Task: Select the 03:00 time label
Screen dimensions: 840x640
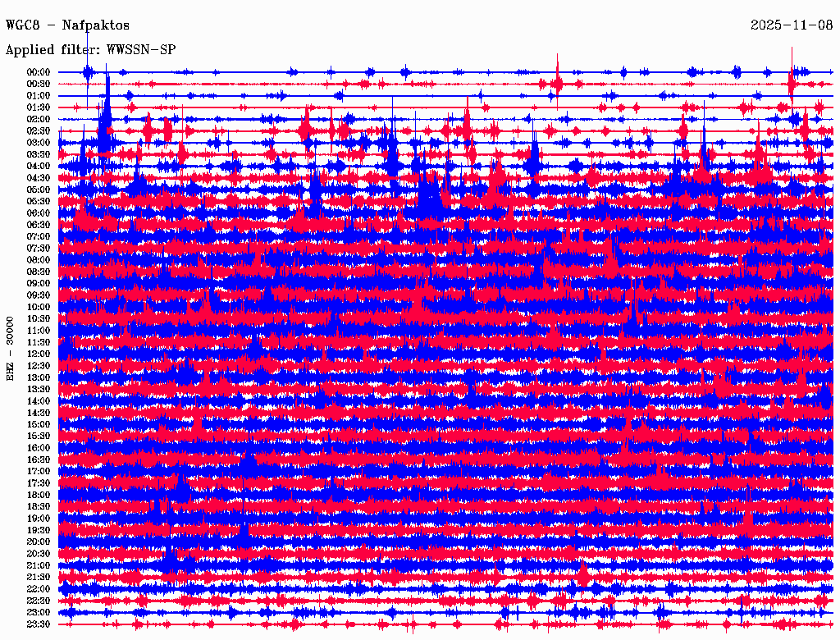Action: click(39, 143)
